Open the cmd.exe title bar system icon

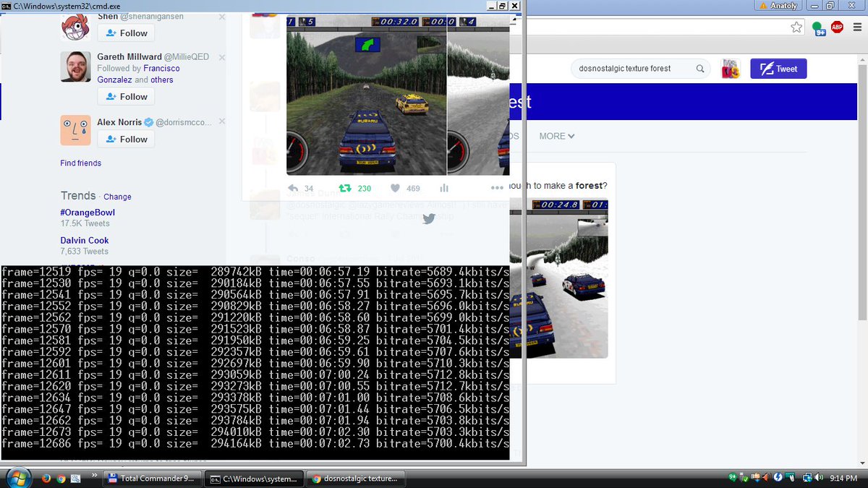click(6, 6)
